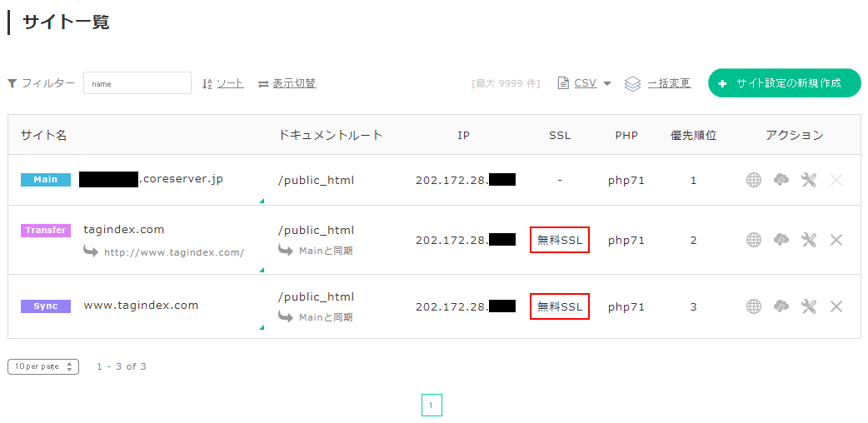Viewport: 868px width, 423px height.
Task: Delete the tagindex.com Transfer site with X
Action: click(x=836, y=240)
